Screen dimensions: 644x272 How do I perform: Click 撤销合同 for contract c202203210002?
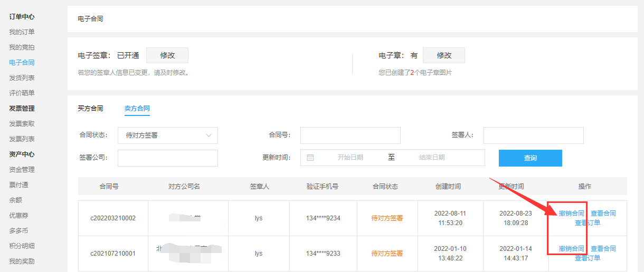click(571, 213)
